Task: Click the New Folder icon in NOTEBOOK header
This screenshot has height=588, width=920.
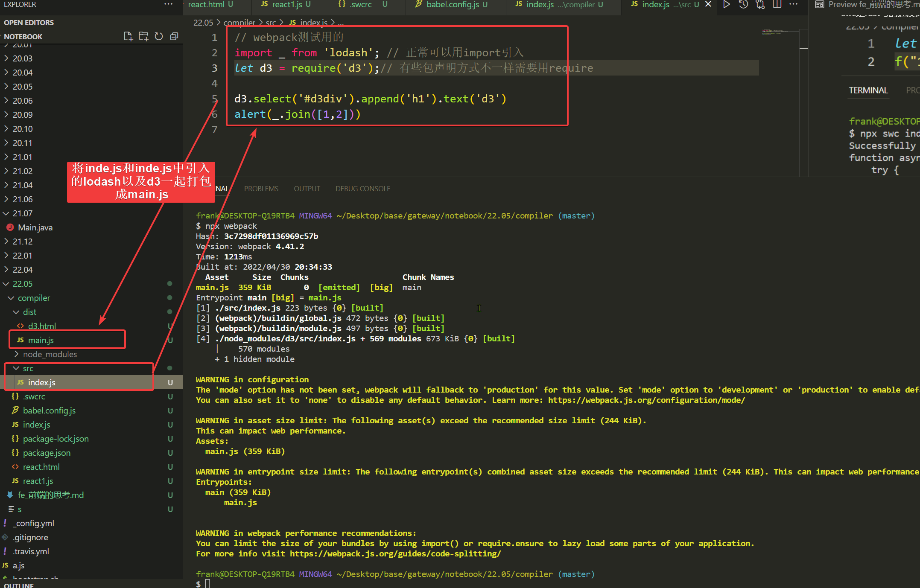Action: pyautogui.click(x=143, y=37)
